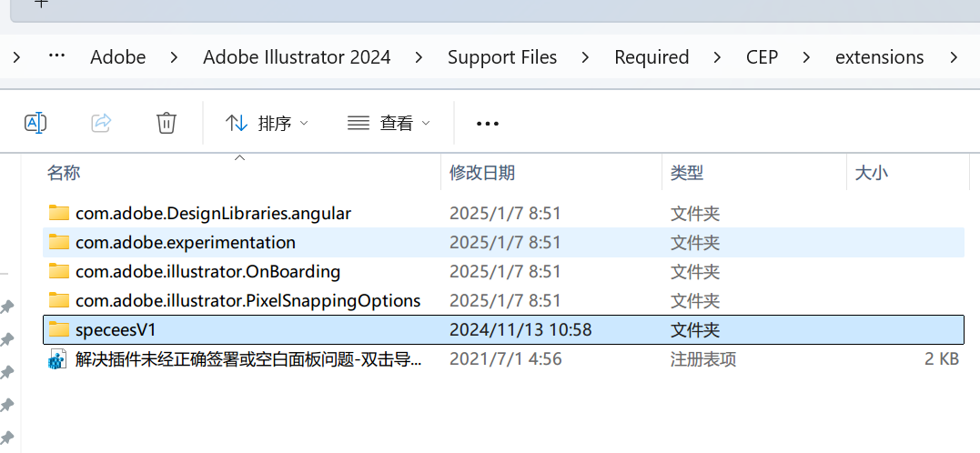Navigate to Required breadcrumb folder

click(652, 57)
